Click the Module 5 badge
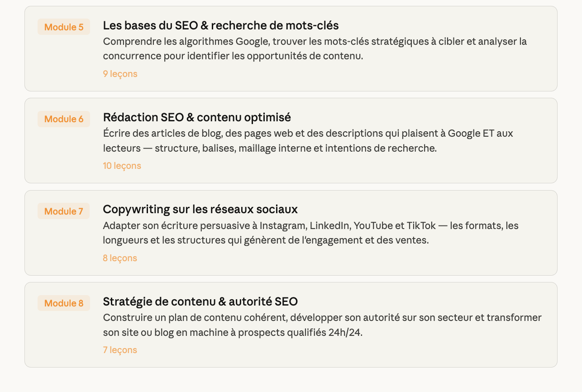Image resolution: width=582 pixels, height=392 pixels. coord(64,27)
